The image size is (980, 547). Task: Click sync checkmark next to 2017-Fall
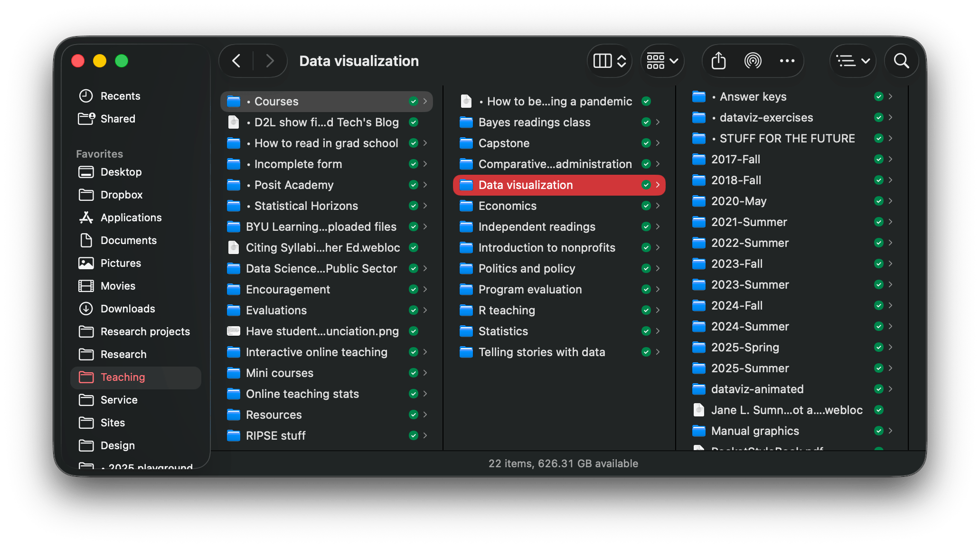pyautogui.click(x=878, y=159)
